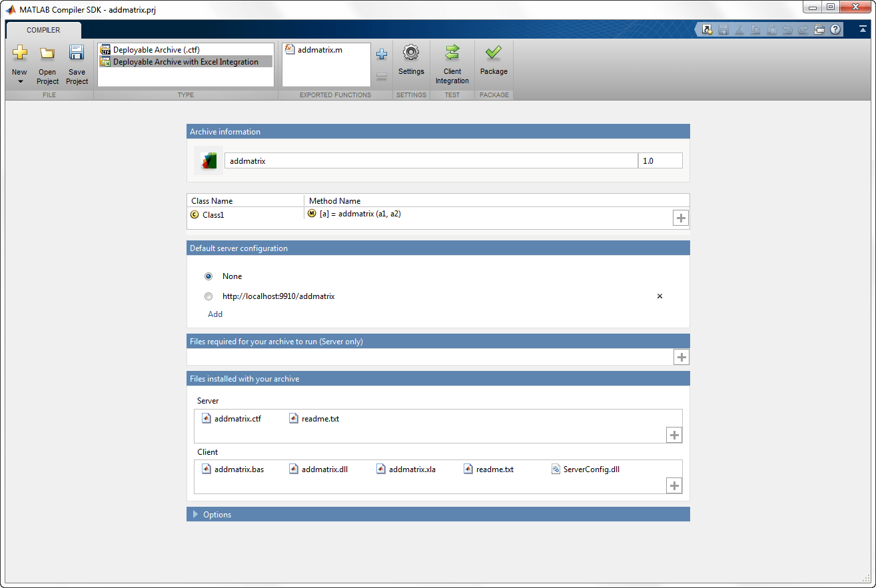Edit the version field '1.0'
Screen dimensions: 876x588
(x=660, y=160)
